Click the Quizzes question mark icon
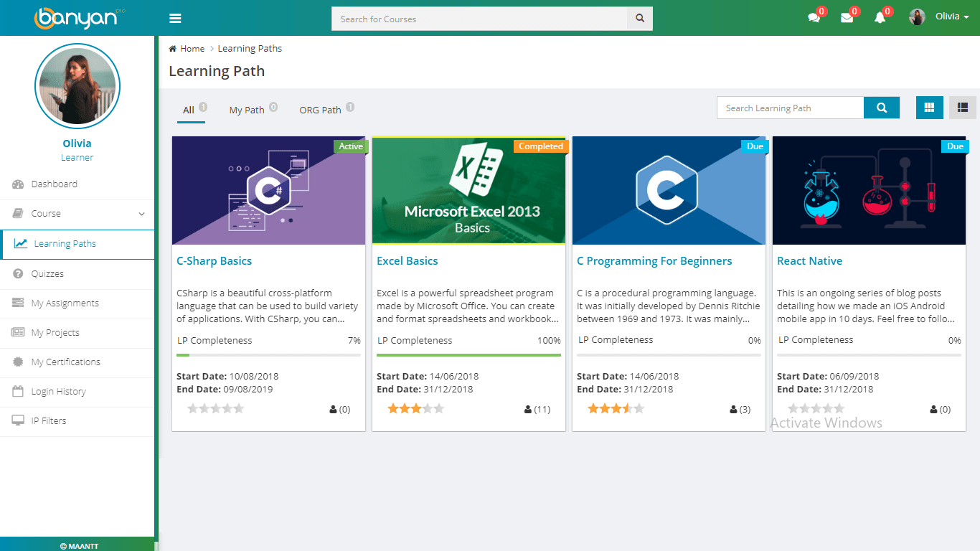The height and width of the screenshot is (551, 980). (18, 274)
